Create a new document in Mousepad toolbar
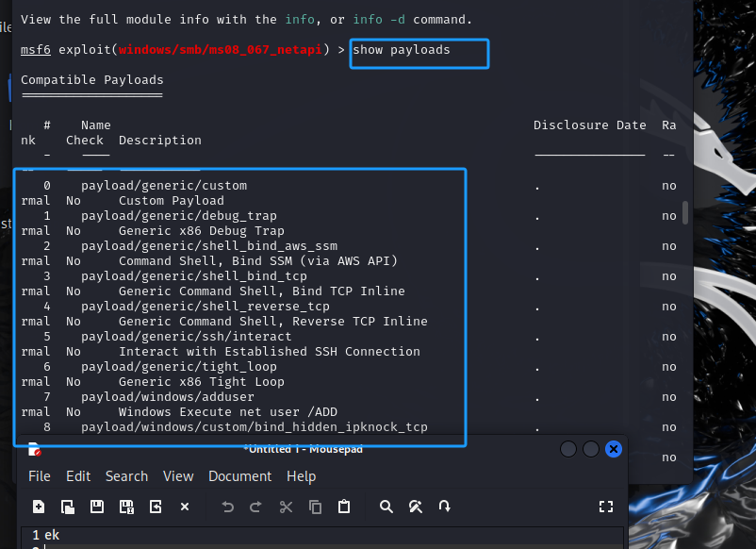 coord(39,507)
